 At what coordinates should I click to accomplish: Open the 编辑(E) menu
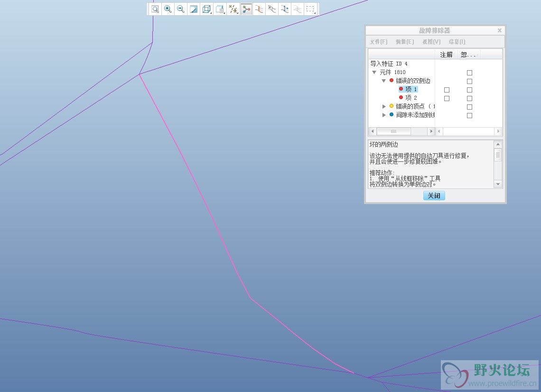(405, 42)
